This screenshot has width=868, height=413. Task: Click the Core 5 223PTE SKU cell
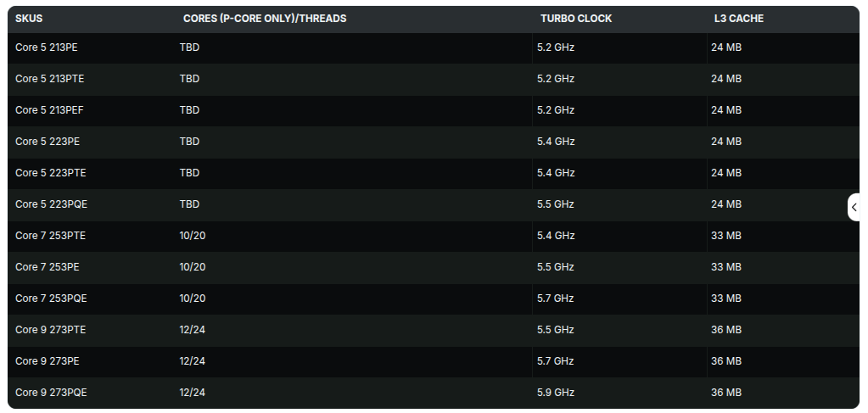pyautogui.click(x=51, y=173)
